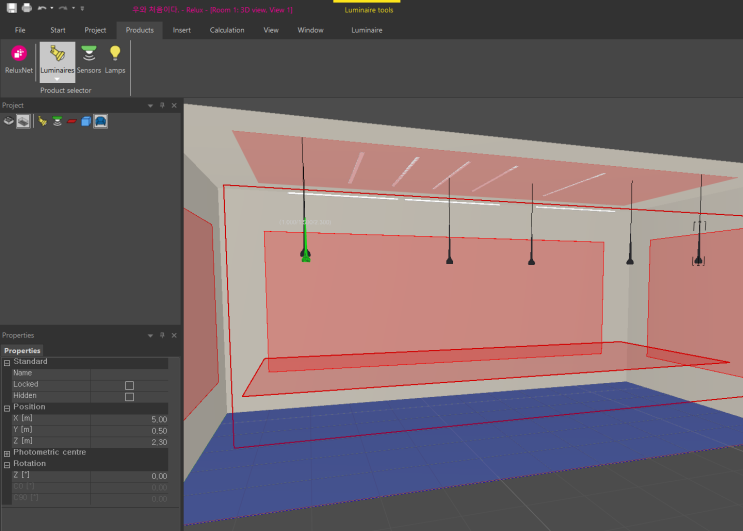This screenshot has width=743, height=531.
Task: Enable the Locked checkbox
Action: [129, 385]
